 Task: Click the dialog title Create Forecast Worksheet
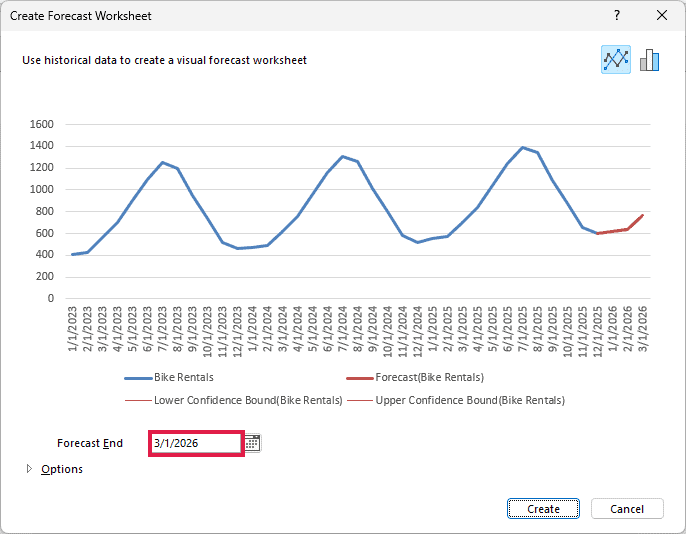click(80, 16)
